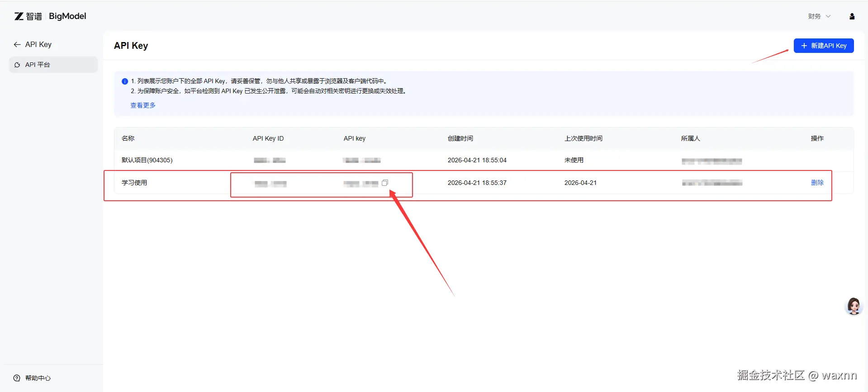This screenshot has width=868, height=392.
Task: Click the blue info icon in notice
Action: tap(125, 81)
